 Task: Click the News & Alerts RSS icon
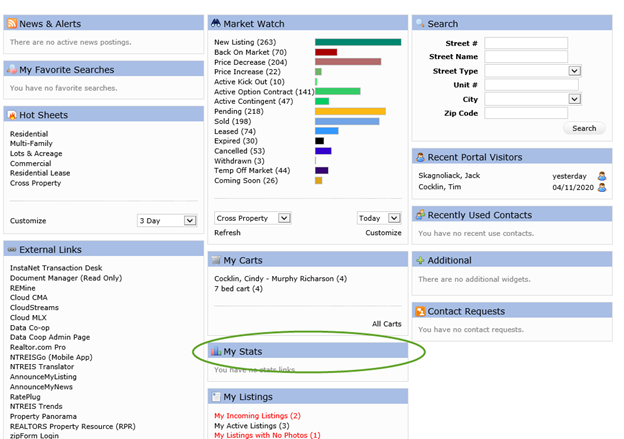click(11, 23)
